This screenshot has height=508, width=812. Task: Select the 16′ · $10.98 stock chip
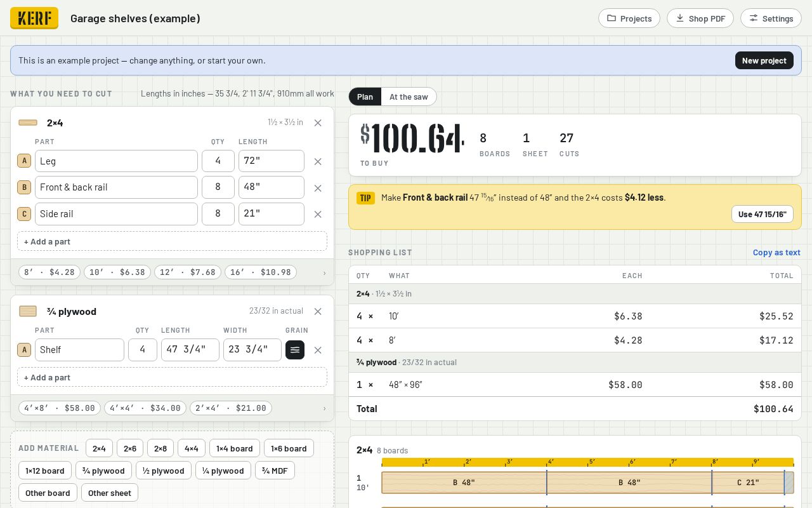tap(261, 272)
